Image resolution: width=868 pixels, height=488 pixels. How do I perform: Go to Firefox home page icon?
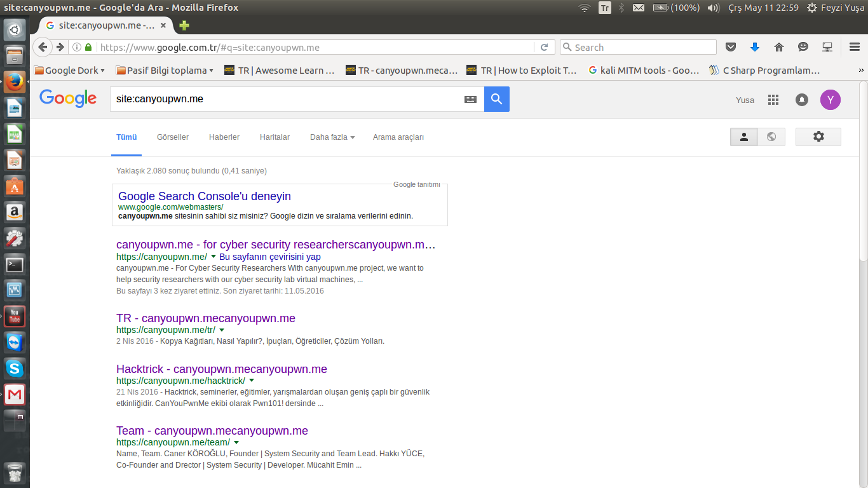[779, 47]
